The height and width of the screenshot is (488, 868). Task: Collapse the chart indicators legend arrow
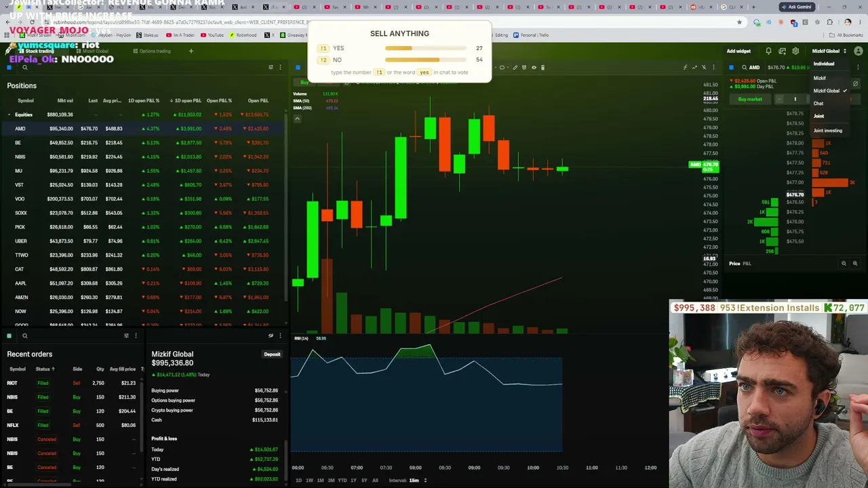[x=297, y=119]
